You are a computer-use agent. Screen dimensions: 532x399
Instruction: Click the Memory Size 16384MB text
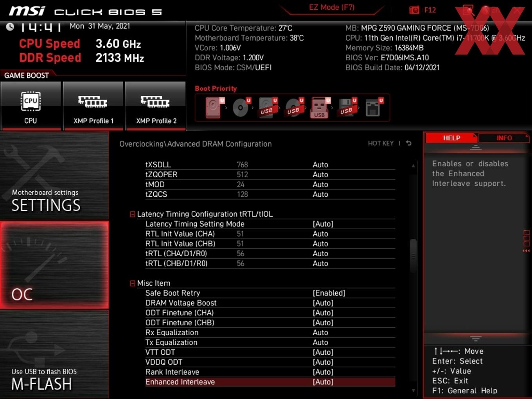point(385,48)
